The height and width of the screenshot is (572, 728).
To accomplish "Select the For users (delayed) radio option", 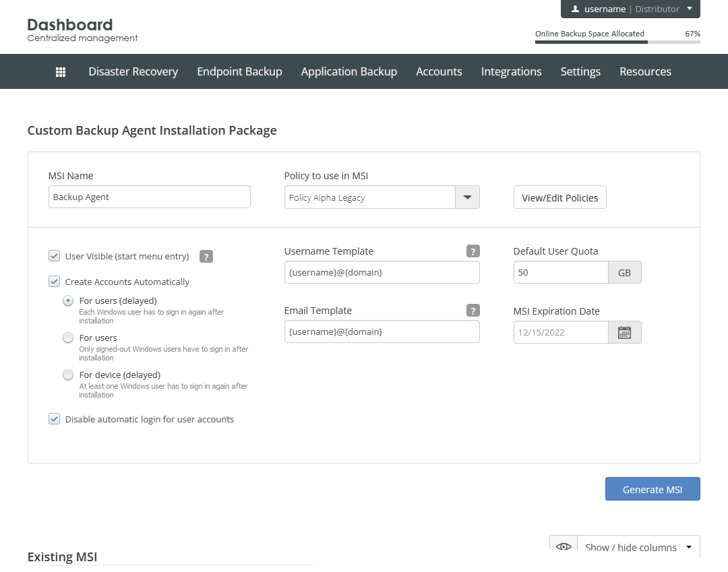I will 68,300.
